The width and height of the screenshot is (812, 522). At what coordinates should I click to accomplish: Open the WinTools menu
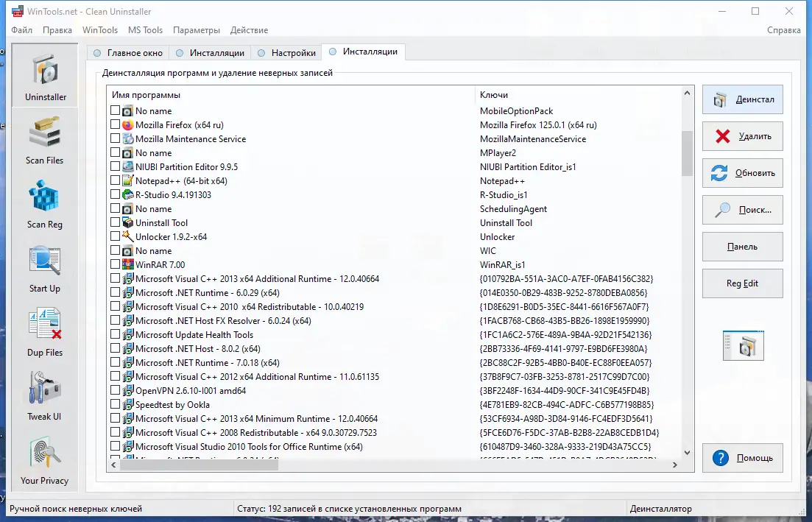100,30
